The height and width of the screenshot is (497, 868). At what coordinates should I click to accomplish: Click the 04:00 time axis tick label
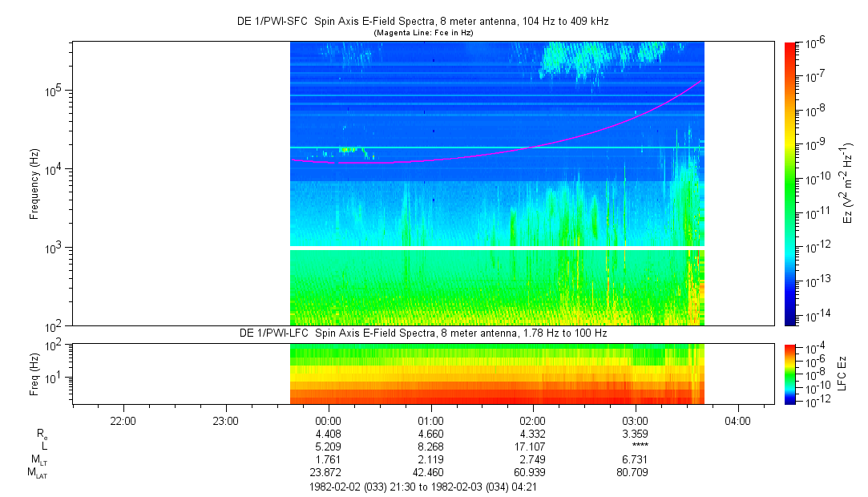tap(737, 419)
